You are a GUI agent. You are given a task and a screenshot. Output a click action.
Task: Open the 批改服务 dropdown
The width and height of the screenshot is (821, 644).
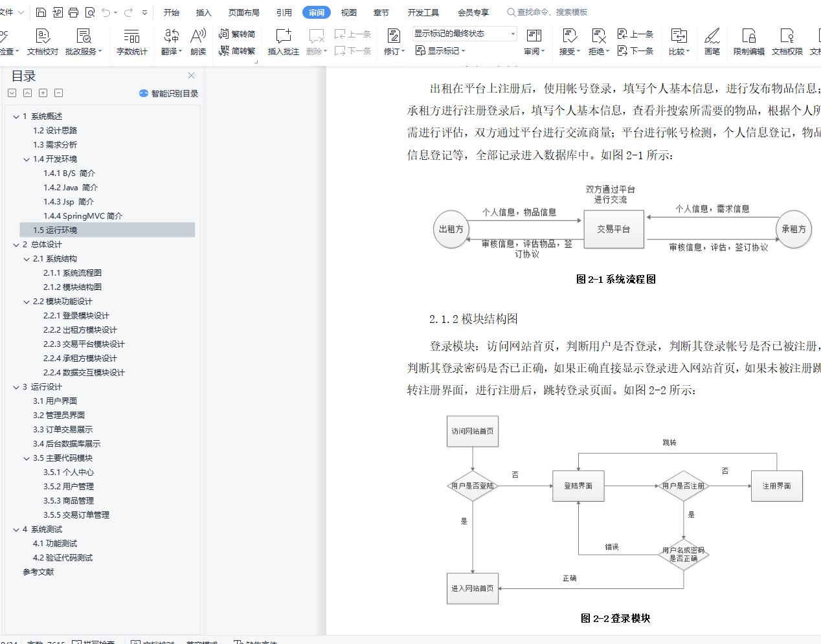tap(84, 51)
